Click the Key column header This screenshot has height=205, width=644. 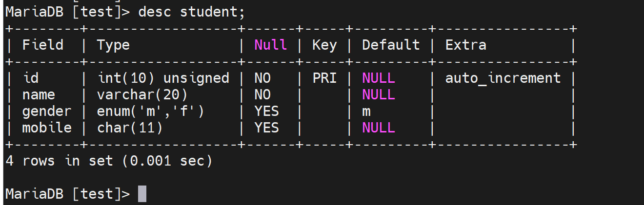[x=324, y=45]
